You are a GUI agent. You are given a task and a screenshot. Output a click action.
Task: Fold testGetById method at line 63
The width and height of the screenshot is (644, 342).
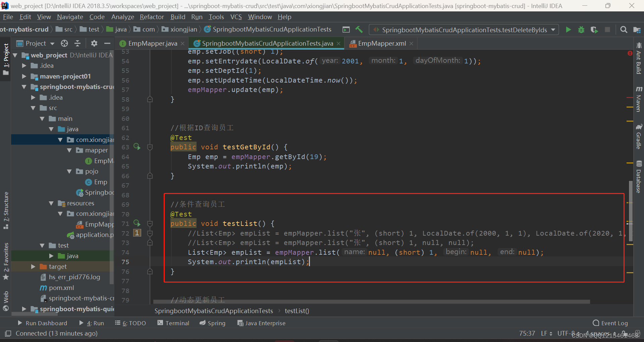[150, 147]
